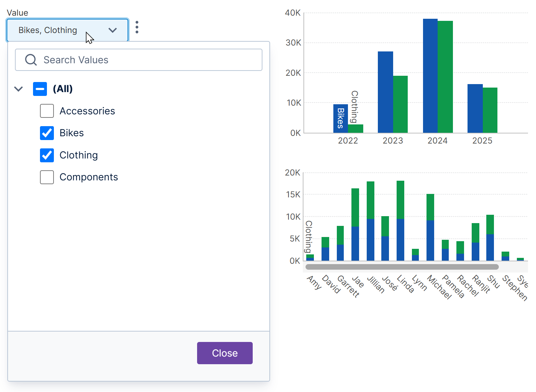Click the 2024 axis label
This screenshot has width=536, height=392.
pyautogui.click(x=438, y=141)
